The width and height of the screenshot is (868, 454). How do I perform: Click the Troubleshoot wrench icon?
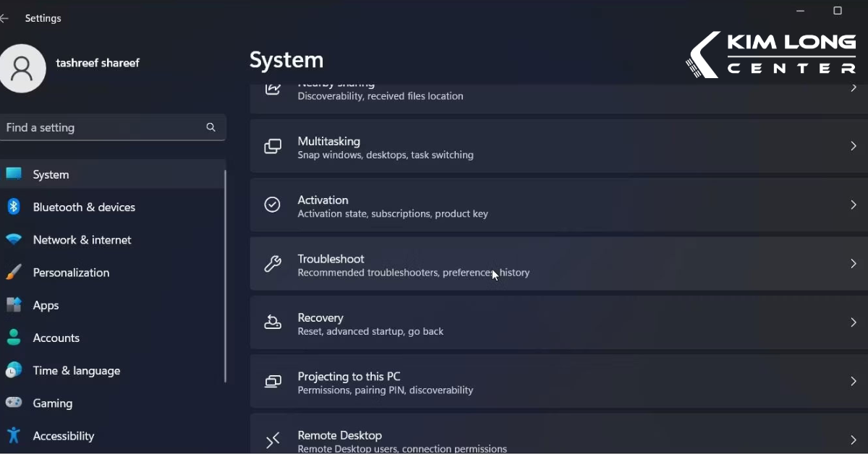click(x=273, y=263)
